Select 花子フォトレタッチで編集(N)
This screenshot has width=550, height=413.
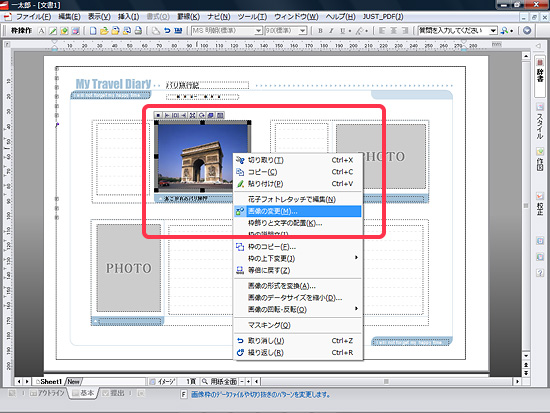(297, 199)
